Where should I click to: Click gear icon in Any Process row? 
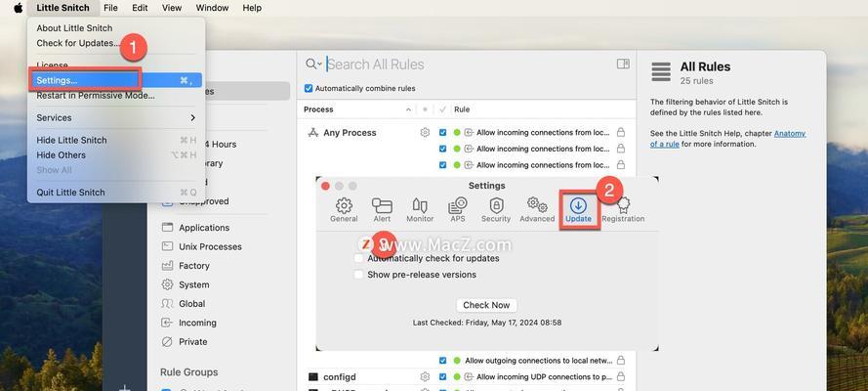tap(425, 132)
